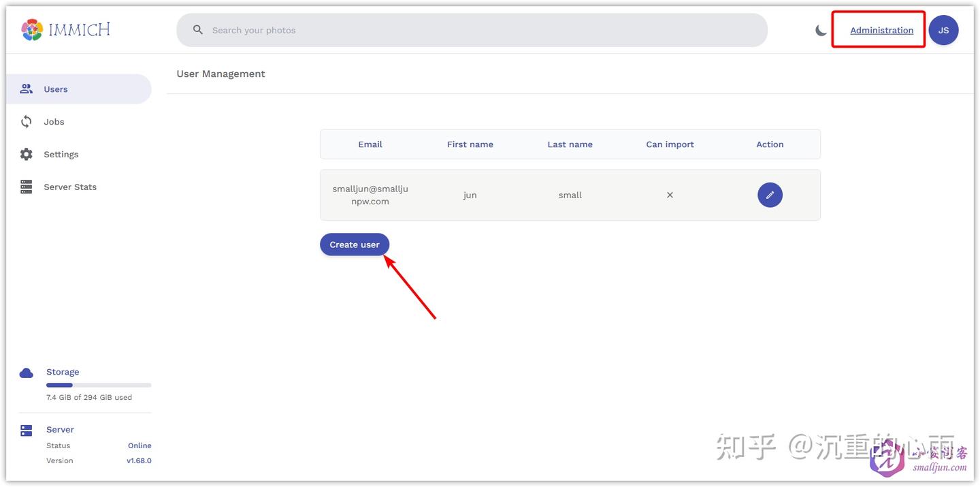Viewport: 980px width, 487px height.
Task: Click the Users people icon
Action: (27, 89)
